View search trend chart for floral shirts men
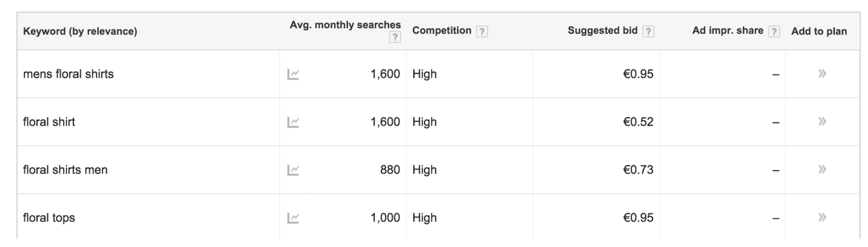868x247 pixels. coord(293,170)
